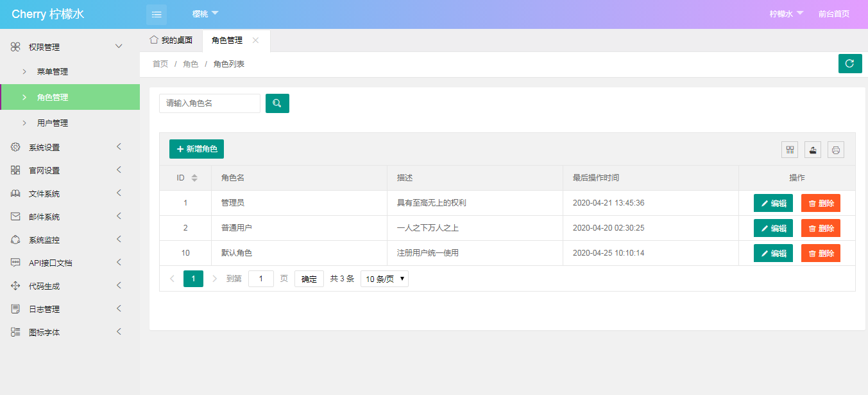Open the column display settings icon
Screen dimensions: 868x395
(x=790, y=150)
